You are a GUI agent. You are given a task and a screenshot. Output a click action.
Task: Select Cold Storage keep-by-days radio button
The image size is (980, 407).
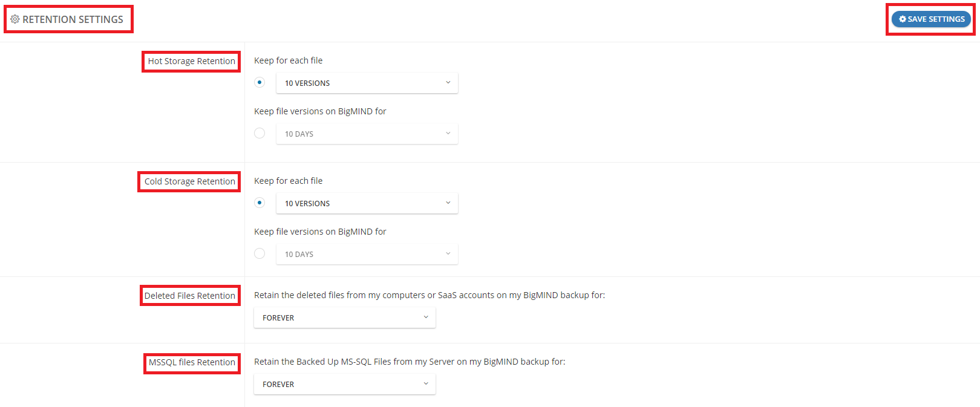coord(260,253)
